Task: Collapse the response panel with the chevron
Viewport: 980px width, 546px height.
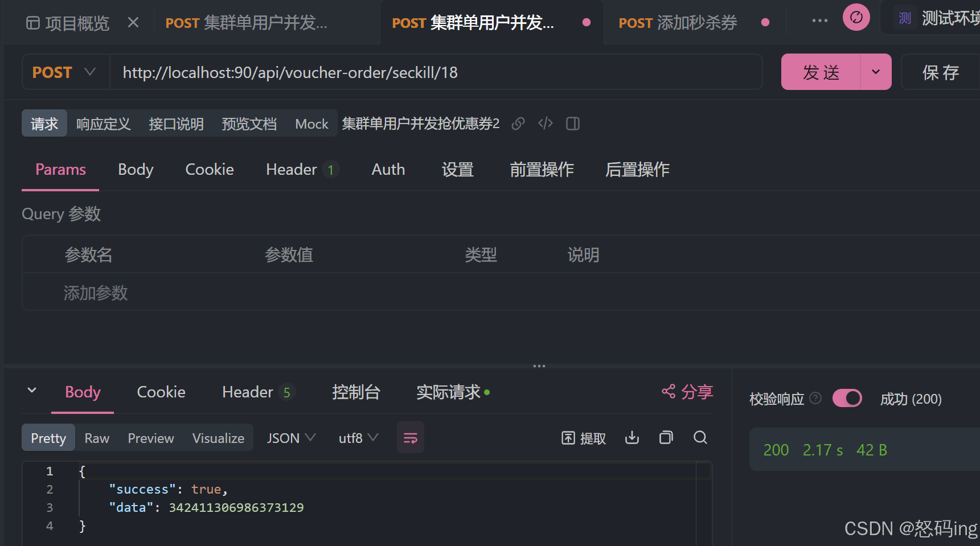Action: click(x=32, y=391)
